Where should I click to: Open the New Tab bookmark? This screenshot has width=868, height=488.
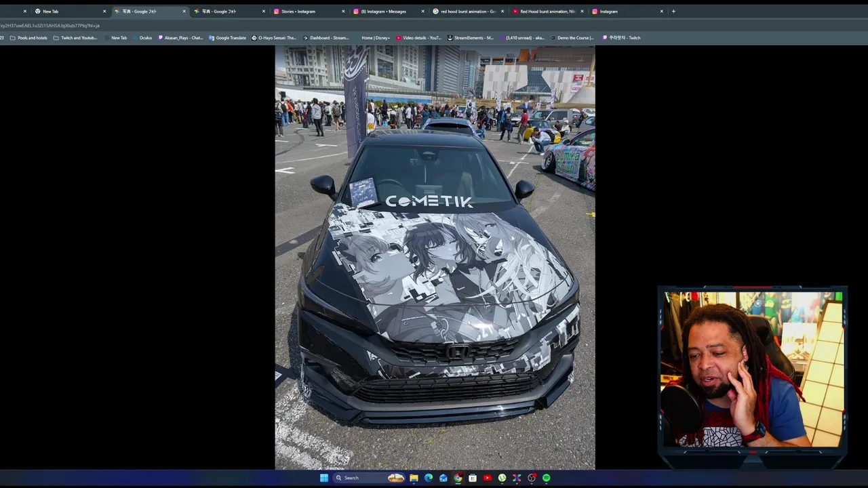pyautogui.click(x=115, y=38)
